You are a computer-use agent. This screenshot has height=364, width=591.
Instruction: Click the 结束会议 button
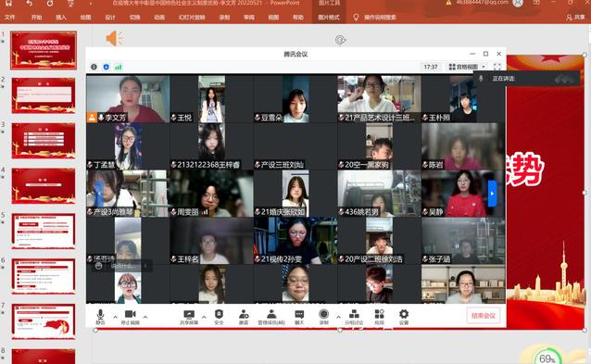point(484,316)
